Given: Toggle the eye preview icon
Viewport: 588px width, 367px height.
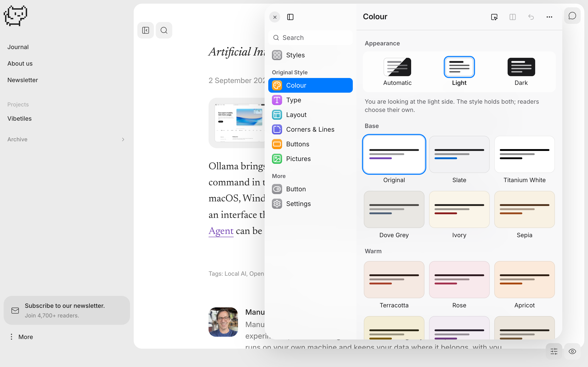Looking at the screenshot, I should pos(572,351).
